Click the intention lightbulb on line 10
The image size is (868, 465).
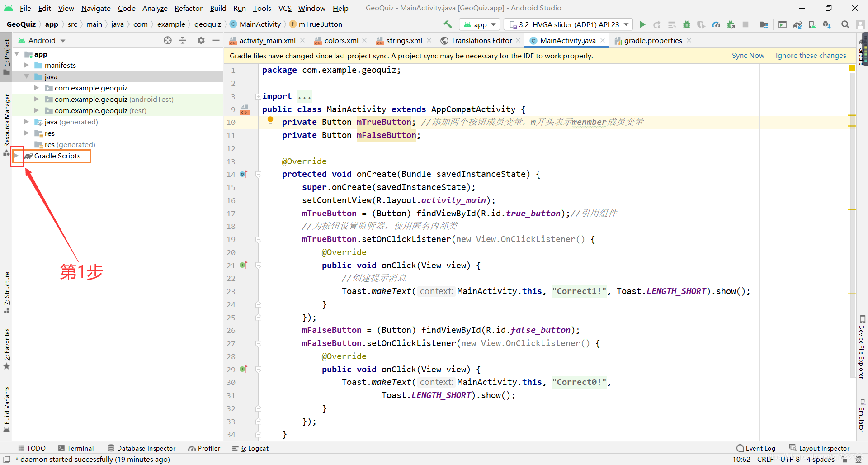(x=270, y=120)
